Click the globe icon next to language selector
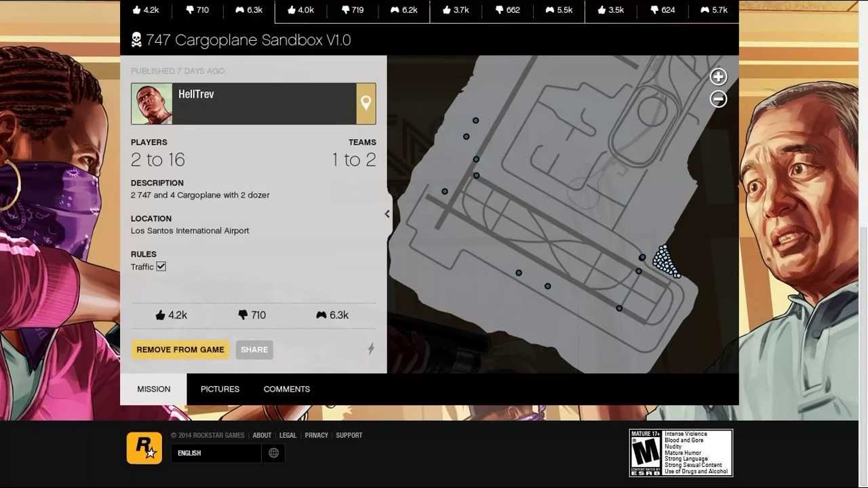Image resolution: width=868 pixels, height=488 pixels. click(273, 453)
